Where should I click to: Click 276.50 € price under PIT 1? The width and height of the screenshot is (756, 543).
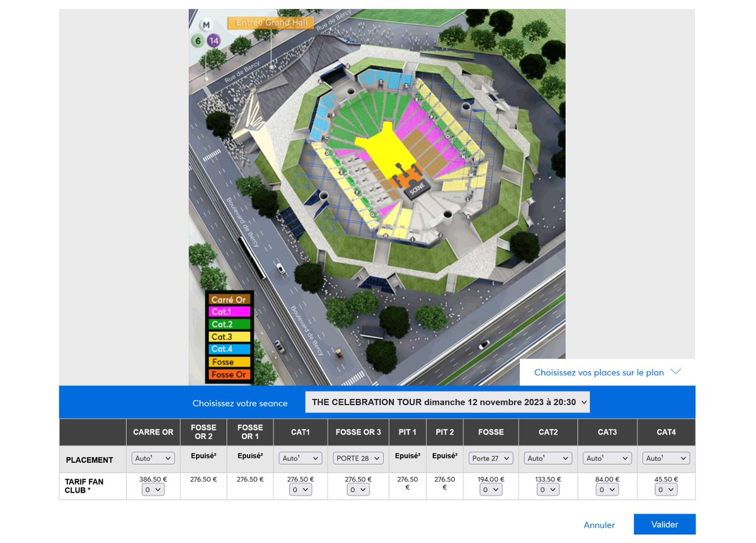[408, 483]
